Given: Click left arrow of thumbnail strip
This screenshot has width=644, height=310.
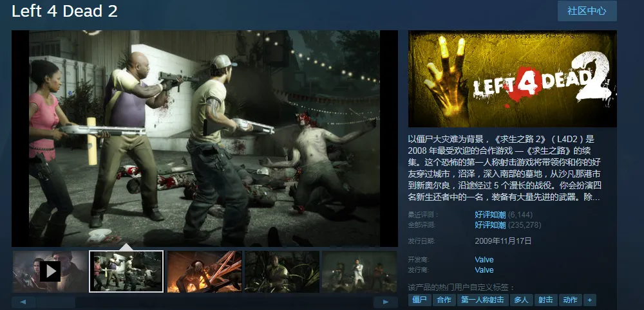Looking at the screenshot, I should click(x=23, y=302).
